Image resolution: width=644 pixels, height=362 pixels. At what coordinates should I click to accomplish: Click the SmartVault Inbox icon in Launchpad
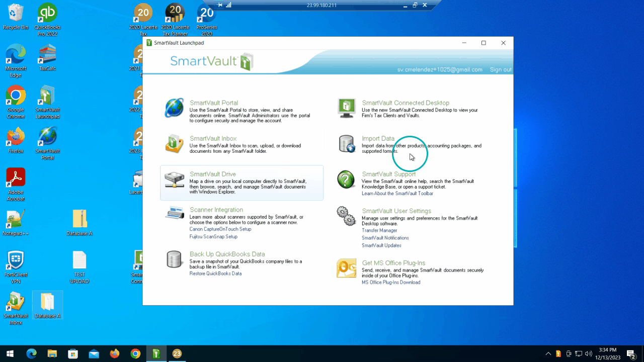click(x=174, y=144)
